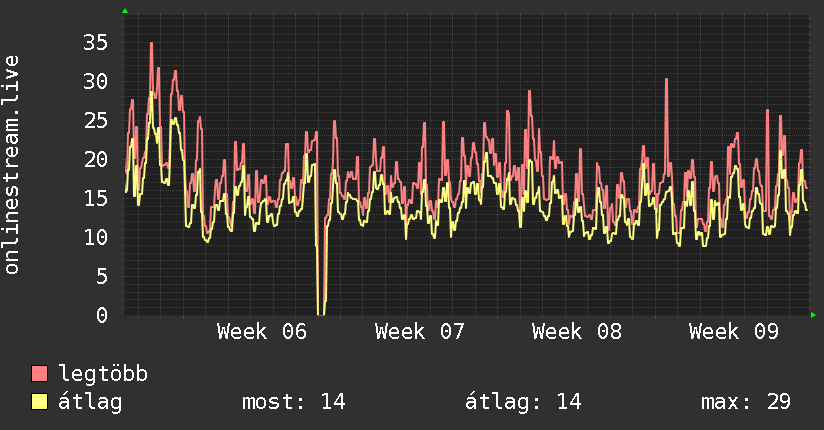Click the yellow átlag legend swatch

[x=39, y=401]
